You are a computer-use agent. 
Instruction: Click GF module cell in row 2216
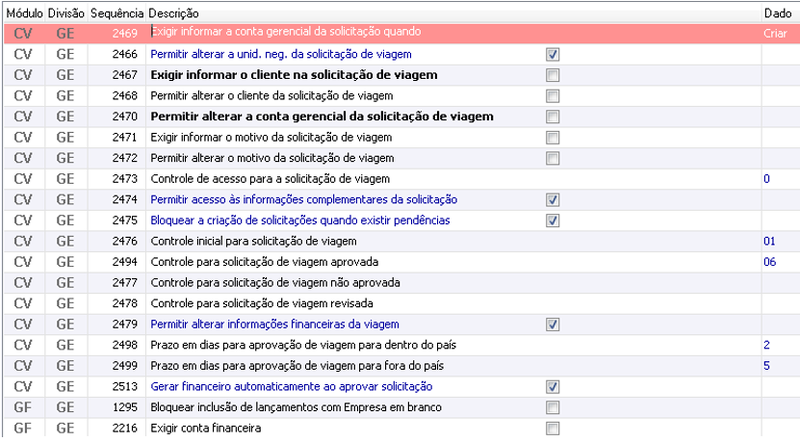click(24, 428)
